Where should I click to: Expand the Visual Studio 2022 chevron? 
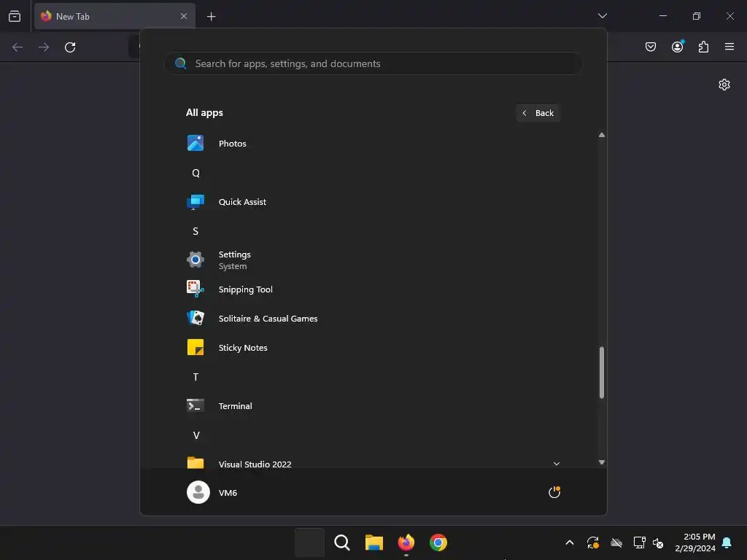tap(556, 464)
